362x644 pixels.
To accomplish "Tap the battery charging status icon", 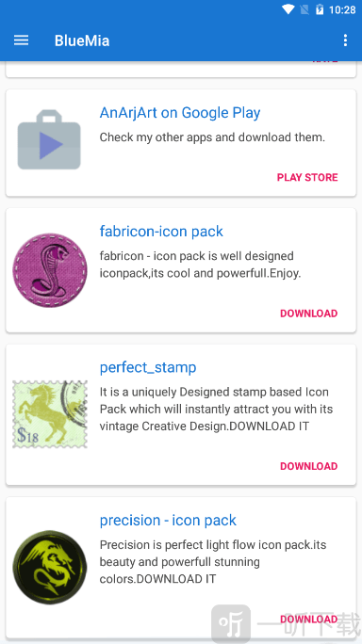I will coord(320,9).
